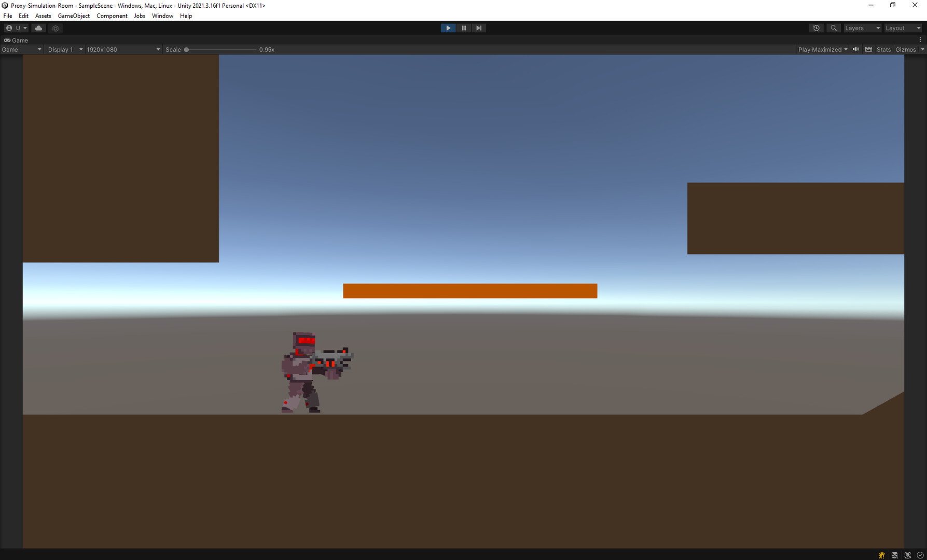Stop play mode using the Play button
The height and width of the screenshot is (560, 927).
tap(448, 27)
